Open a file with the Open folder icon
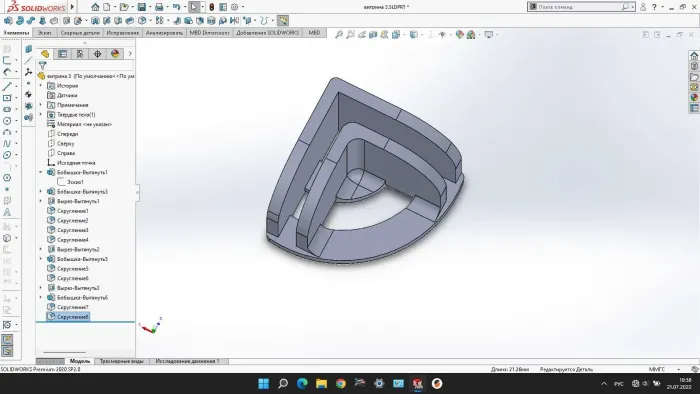This screenshot has height=394, width=700. coord(124,7)
